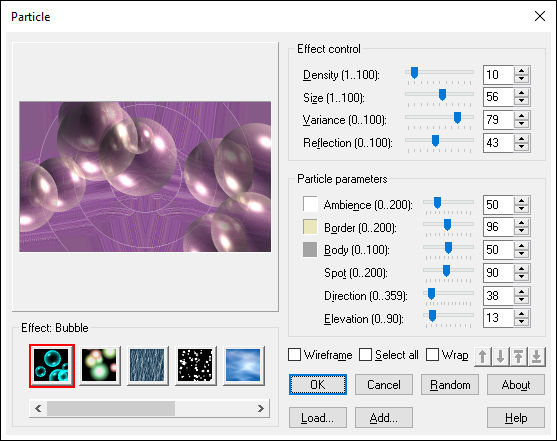Open the Border color swatch

[x=310, y=227]
